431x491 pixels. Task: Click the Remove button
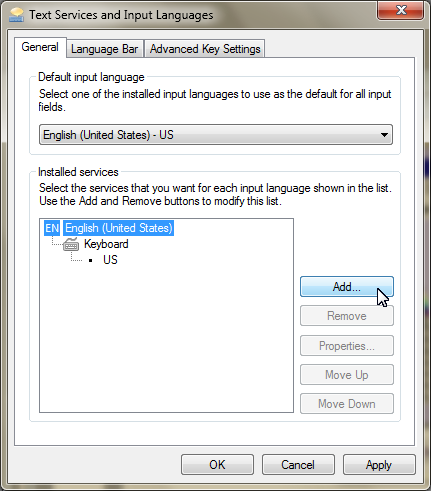(x=347, y=316)
